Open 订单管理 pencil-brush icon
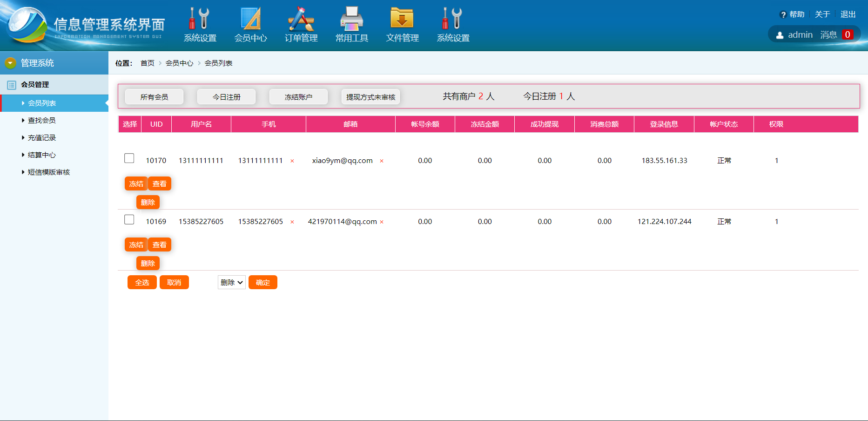The height and width of the screenshot is (421, 868). pos(301,19)
